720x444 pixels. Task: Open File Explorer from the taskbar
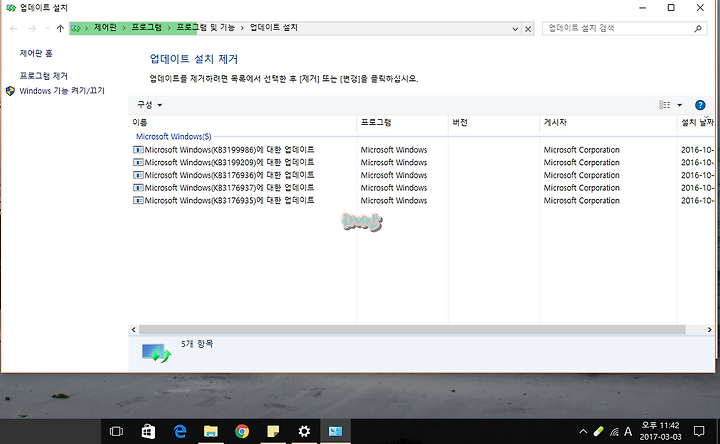coord(211,432)
